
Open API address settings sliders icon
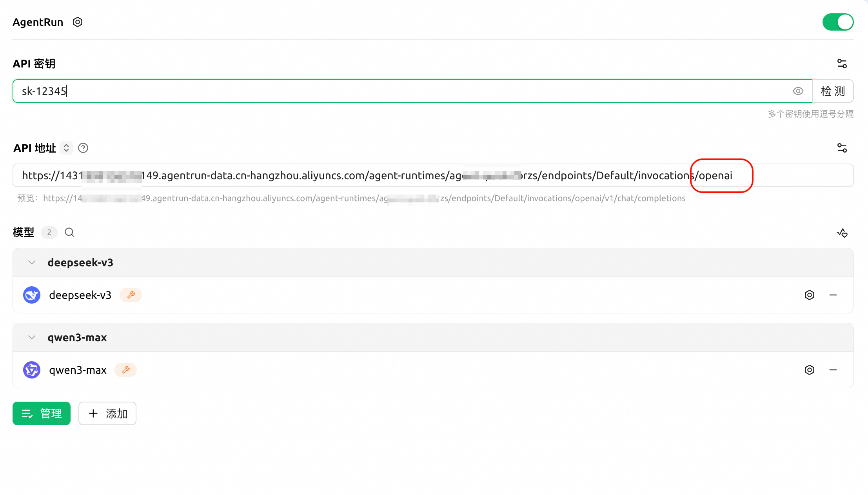(x=842, y=148)
